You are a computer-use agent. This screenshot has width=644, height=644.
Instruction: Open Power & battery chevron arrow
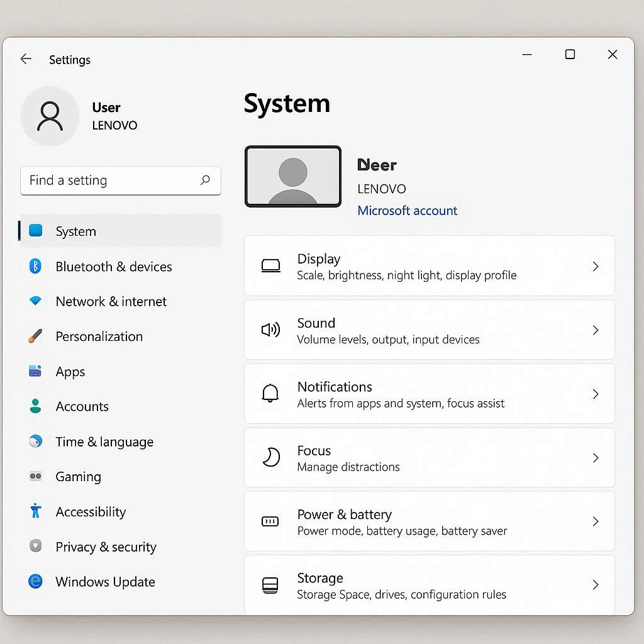point(595,521)
